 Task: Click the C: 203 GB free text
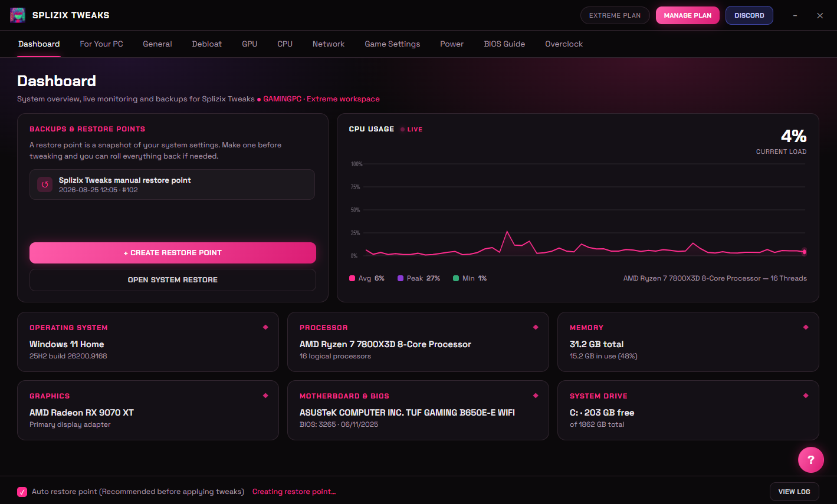602,413
